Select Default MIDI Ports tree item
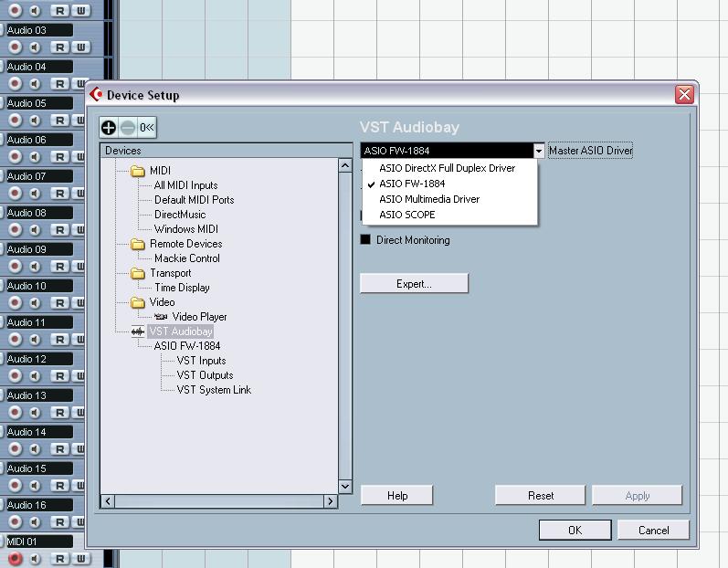Viewport: 728px width, 568px height. (x=194, y=200)
